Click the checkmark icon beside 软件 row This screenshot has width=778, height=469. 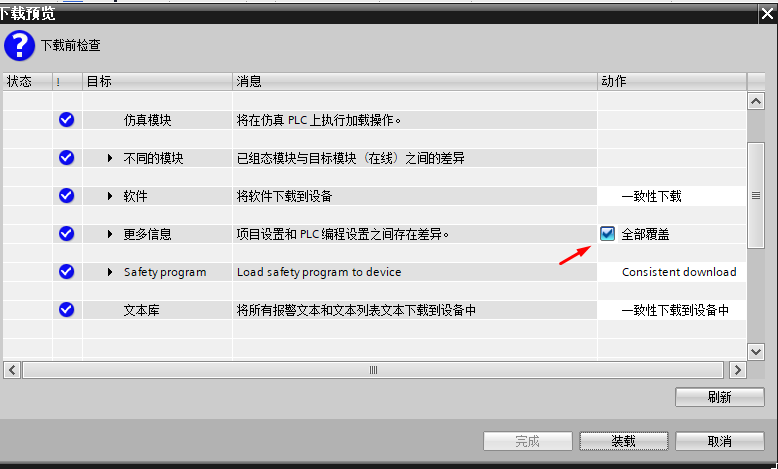pos(66,196)
